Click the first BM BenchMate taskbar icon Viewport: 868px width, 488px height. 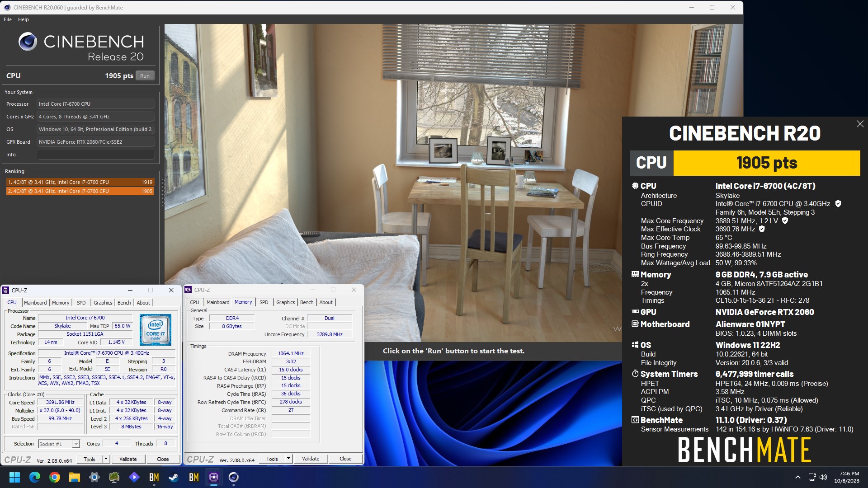(154, 477)
